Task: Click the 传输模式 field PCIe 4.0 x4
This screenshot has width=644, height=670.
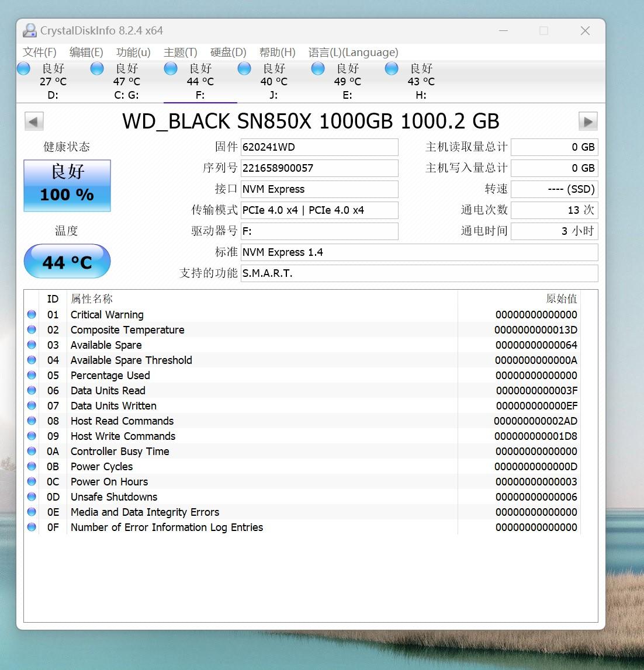Action: point(320,210)
